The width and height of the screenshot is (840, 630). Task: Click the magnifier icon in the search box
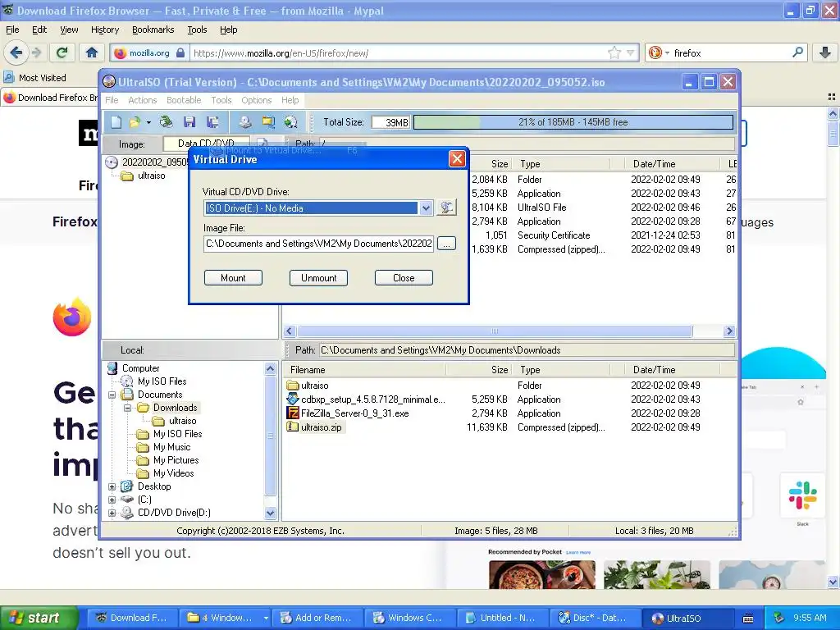(797, 52)
